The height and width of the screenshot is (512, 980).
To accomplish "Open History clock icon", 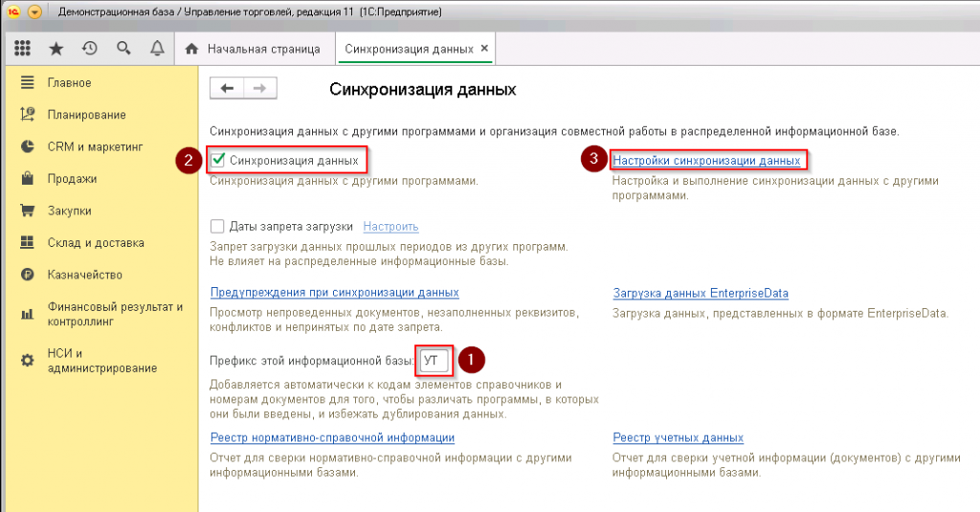I will coord(90,49).
